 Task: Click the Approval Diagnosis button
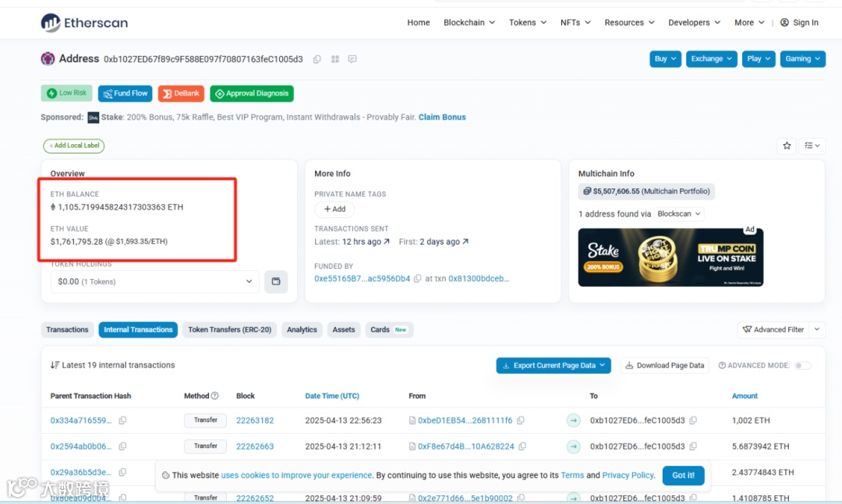point(252,93)
